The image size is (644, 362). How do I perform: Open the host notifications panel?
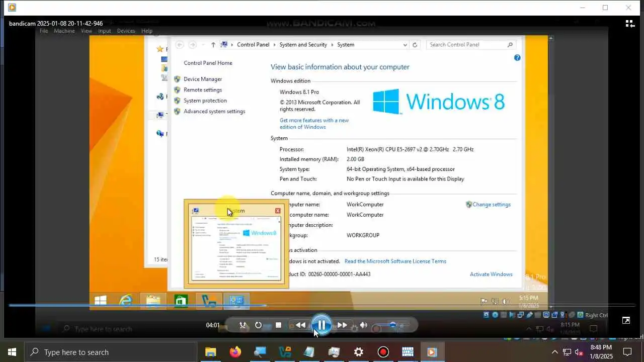(x=627, y=352)
